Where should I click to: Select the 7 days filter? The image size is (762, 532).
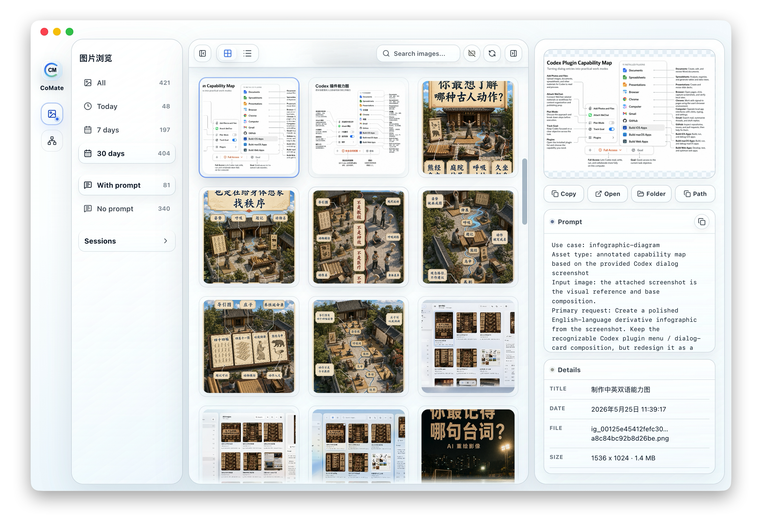coord(127,130)
